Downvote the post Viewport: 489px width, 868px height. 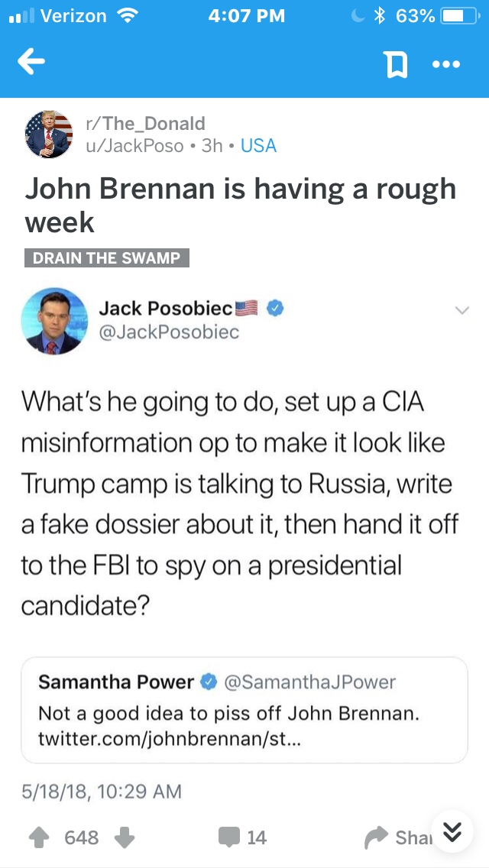123,837
